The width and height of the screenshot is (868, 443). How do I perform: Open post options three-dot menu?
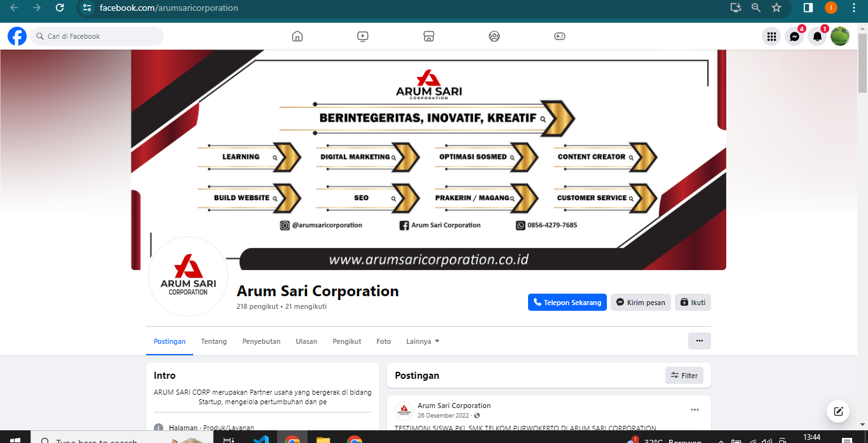tap(695, 410)
